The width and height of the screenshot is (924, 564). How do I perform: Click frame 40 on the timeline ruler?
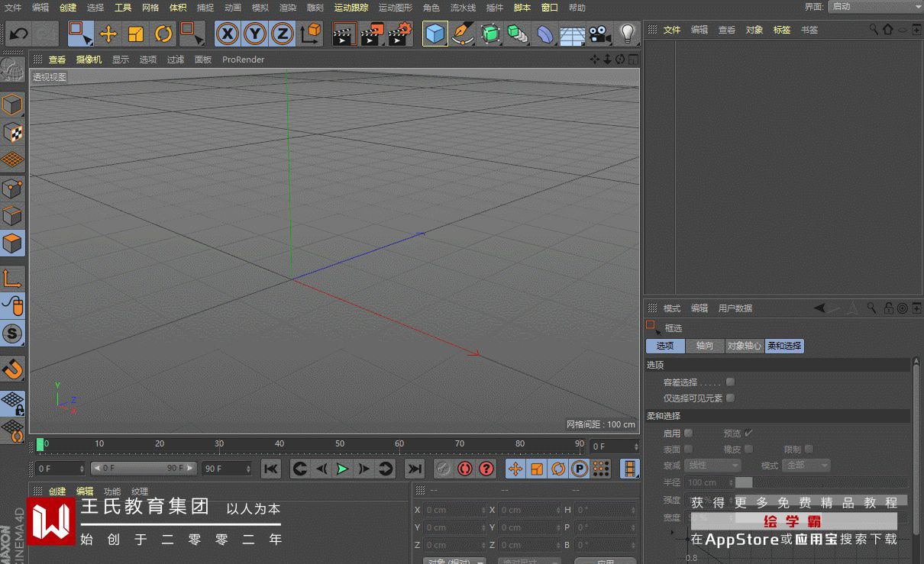pyautogui.click(x=279, y=443)
